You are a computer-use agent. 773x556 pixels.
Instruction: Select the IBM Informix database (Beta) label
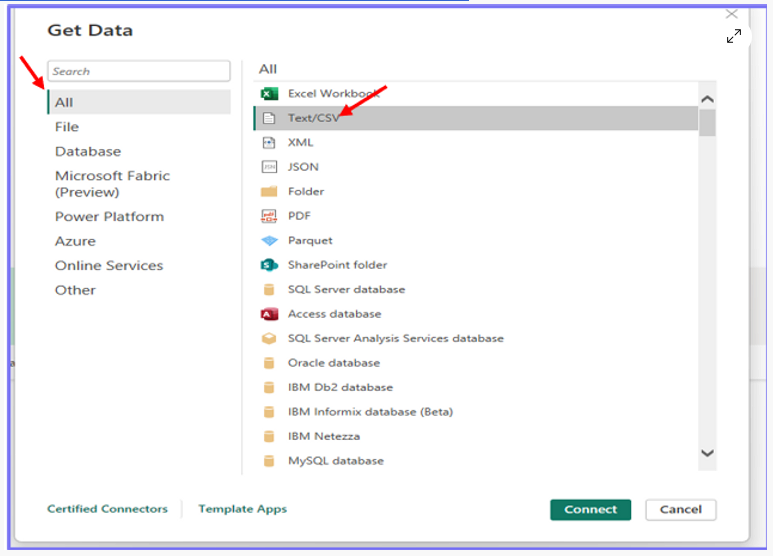pos(370,412)
